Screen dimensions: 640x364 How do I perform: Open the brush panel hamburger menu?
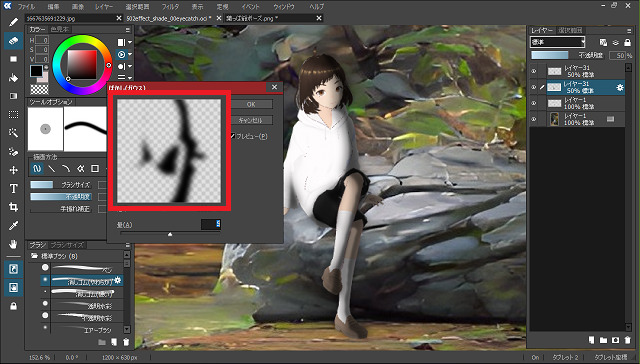click(127, 245)
